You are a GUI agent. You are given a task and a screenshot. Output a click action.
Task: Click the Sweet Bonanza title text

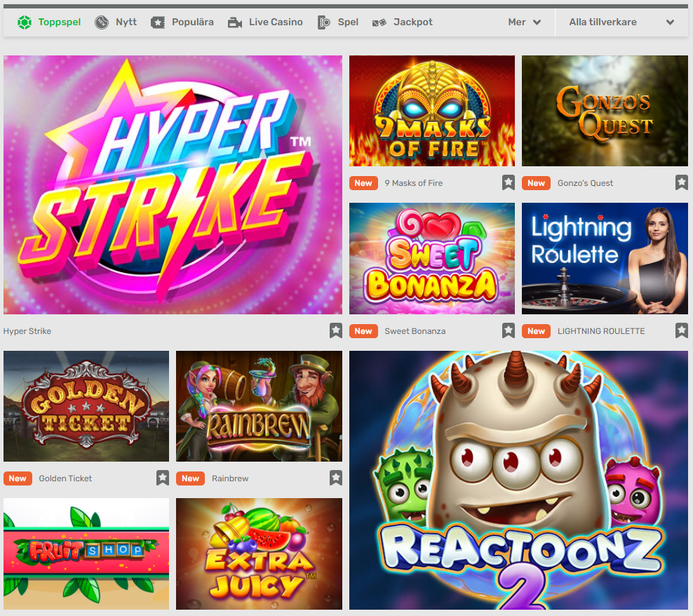point(415,330)
